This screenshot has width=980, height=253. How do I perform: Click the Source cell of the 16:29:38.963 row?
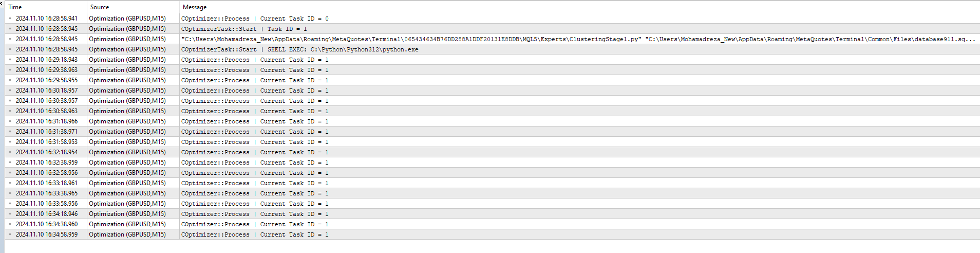pos(127,70)
